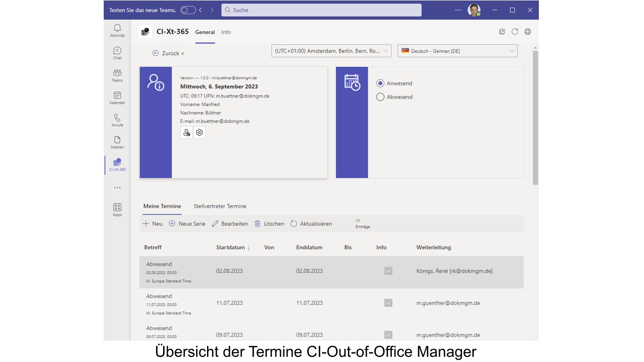Click the Info column header
Viewport: 644px width, 362px height.
[381, 247]
